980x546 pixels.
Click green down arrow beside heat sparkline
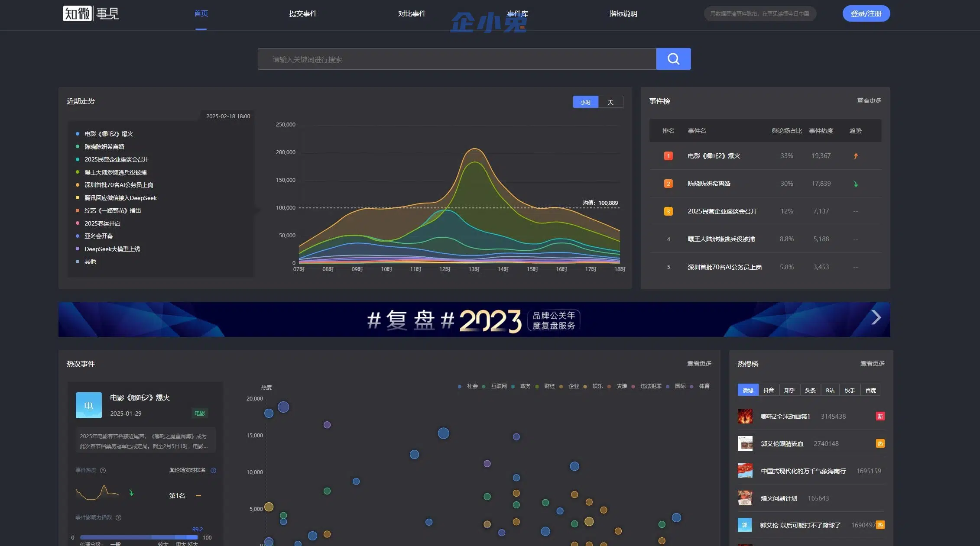coord(131,493)
